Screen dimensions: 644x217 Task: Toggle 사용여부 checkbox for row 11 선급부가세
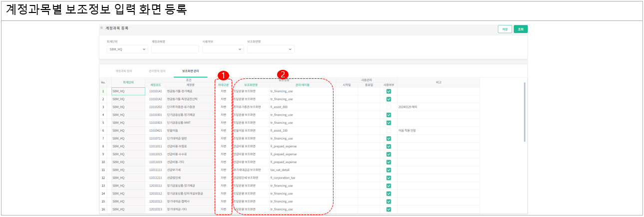(388, 170)
